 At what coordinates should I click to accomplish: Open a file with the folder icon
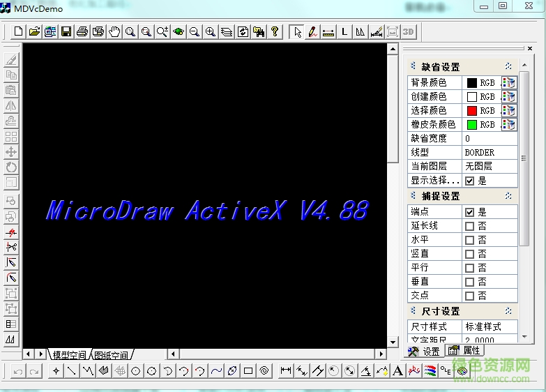point(34,31)
